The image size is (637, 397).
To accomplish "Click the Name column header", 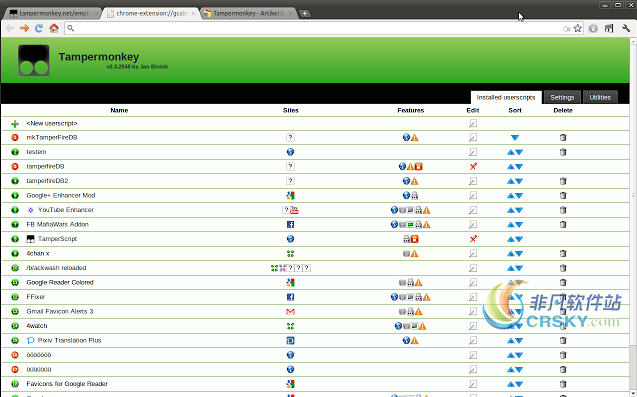I will point(119,110).
